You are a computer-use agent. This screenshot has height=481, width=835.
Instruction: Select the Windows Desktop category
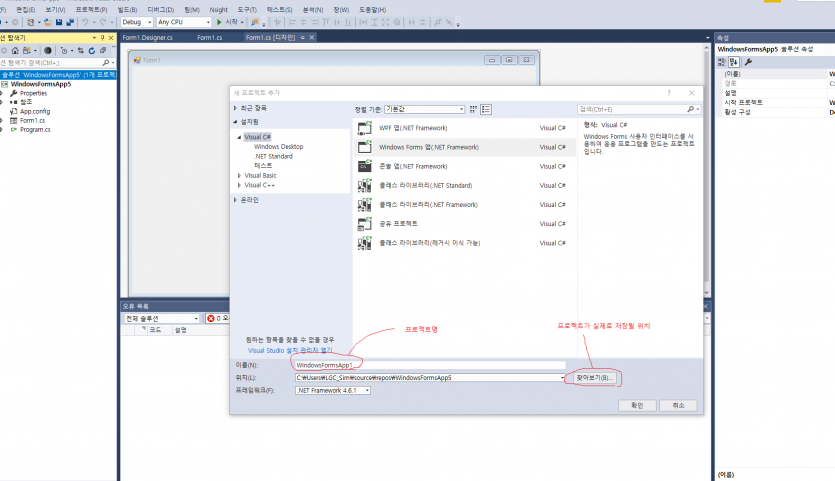[x=279, y=146]
